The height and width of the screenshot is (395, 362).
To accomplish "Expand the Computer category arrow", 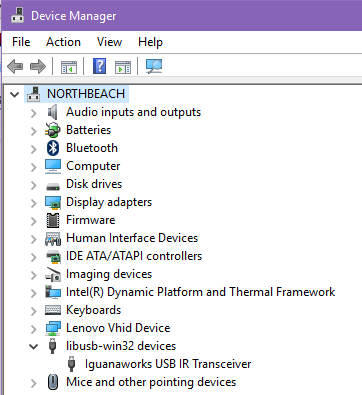I will click(33, 167).
